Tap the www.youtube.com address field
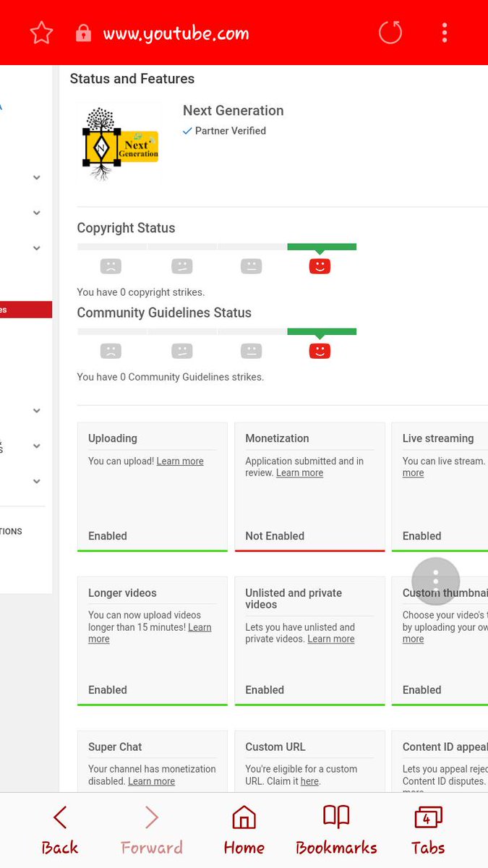Image resolution: width=488 pixels, height=868 pixels. [x=176, y=33]
